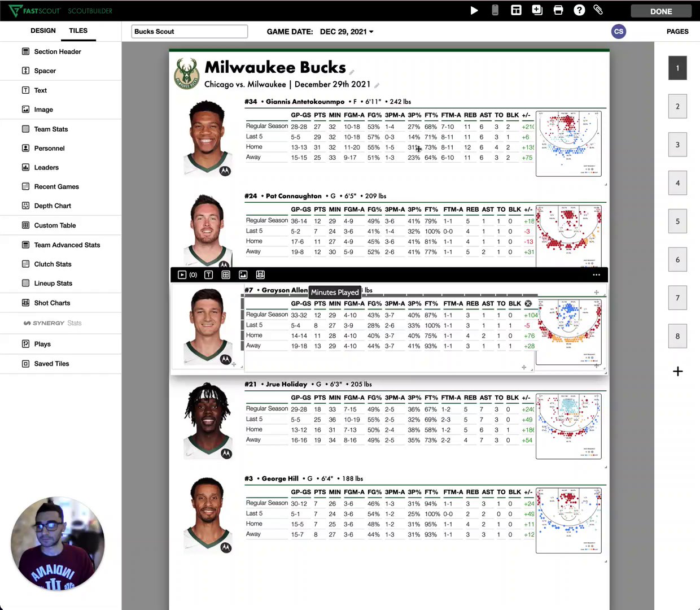Click the paperclip attachment icon
Screen dimensions: 700x610
(x=598, y=10)
